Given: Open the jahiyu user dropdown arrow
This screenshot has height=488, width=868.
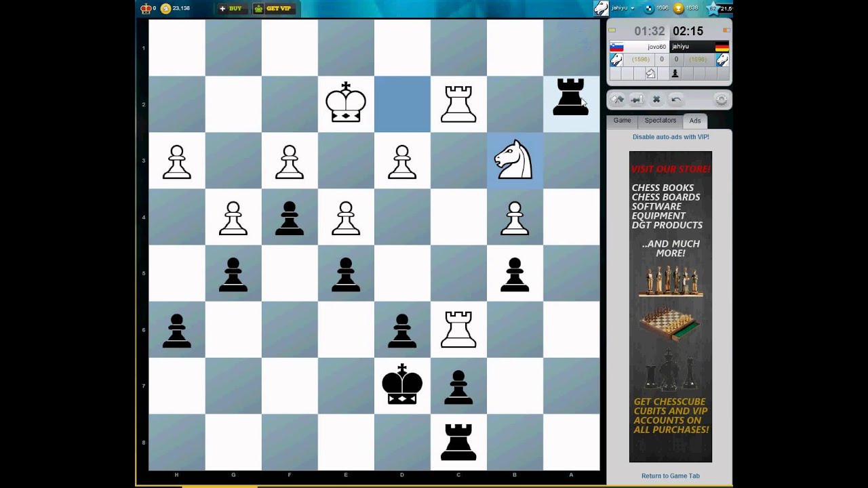Looking at the screenshot, I should click(x=632, y=8).
